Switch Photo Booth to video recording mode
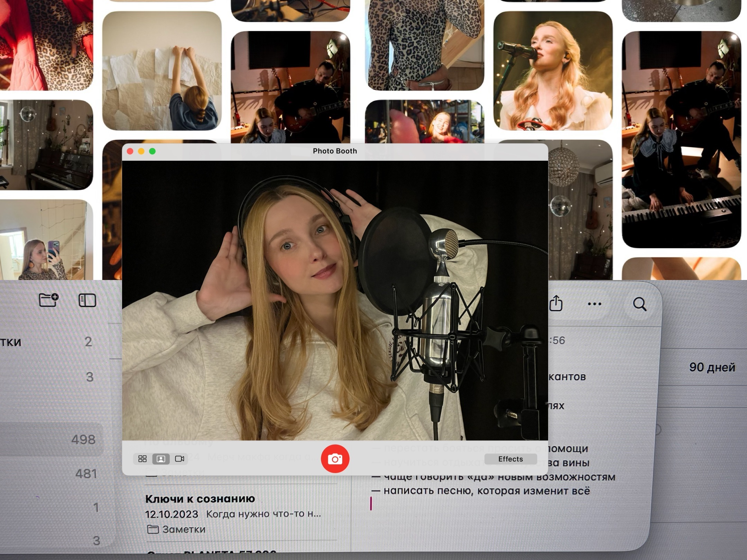 179,459
